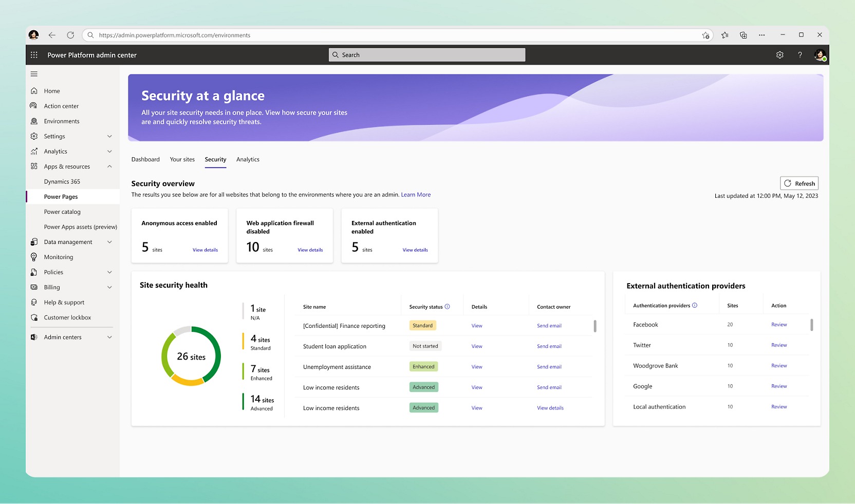The image size is (855, 504).
Task: Open the Your sites tab
Action: (x=182, y=159)
